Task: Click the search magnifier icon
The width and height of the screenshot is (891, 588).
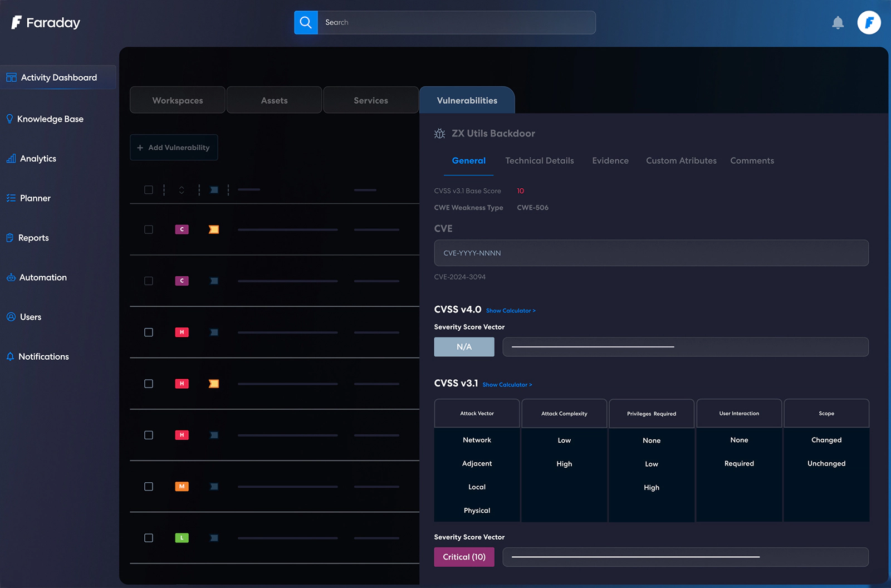Action: point(306,22)
